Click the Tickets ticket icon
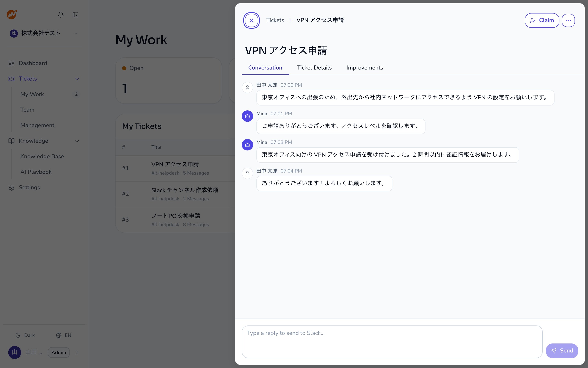This screenshot has width=588, height=368. 11,79
